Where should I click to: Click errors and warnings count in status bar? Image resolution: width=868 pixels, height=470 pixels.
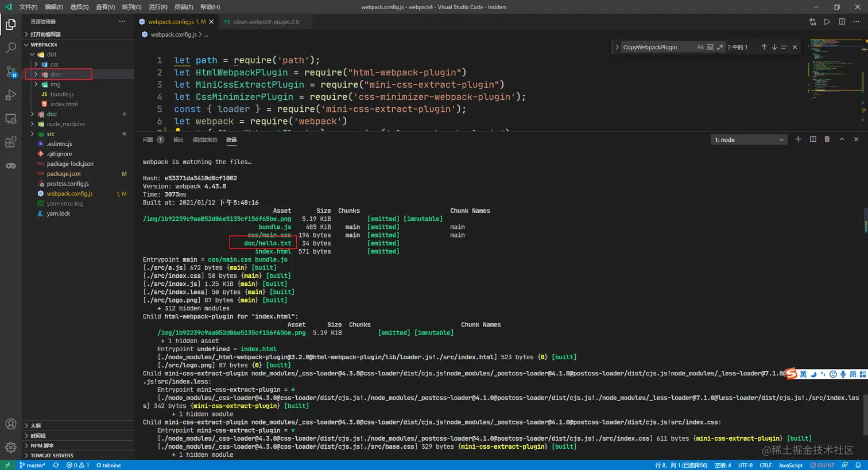tap(77, 465)
